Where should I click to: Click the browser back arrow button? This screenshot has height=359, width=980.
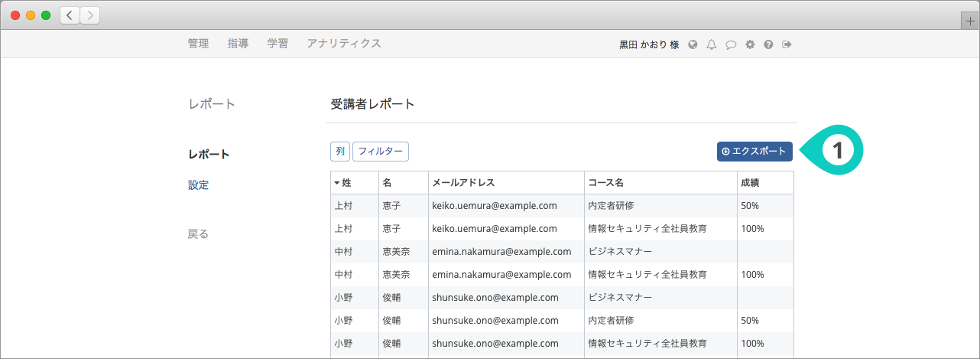click(70, 15)
